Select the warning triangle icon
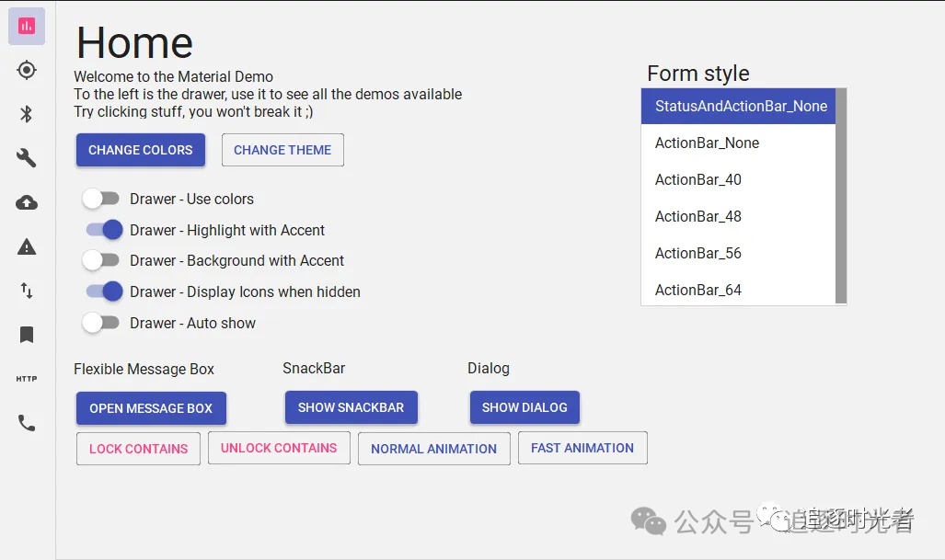This screenshot has width=945, height=560. pyautogui.click(x=27, y=246)
